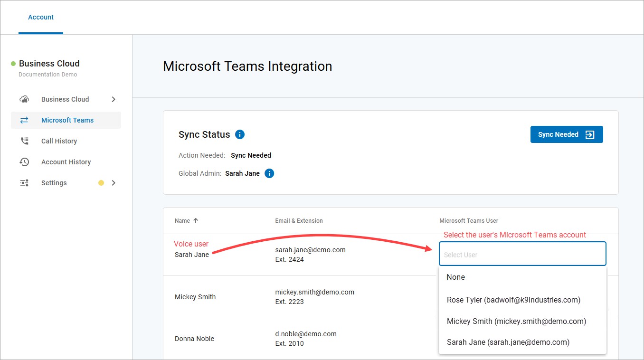Click the d.noble@demo.com email cell

click(306, 334)
